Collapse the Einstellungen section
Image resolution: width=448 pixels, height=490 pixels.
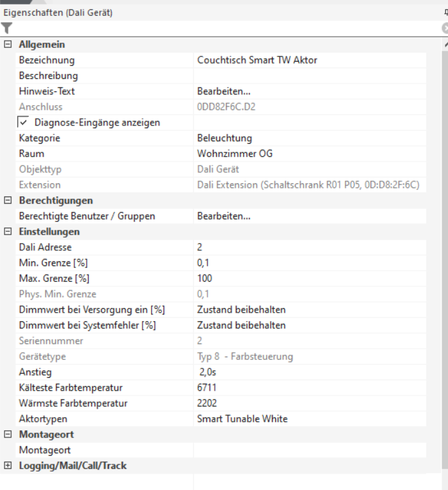[x=8, y=232]
